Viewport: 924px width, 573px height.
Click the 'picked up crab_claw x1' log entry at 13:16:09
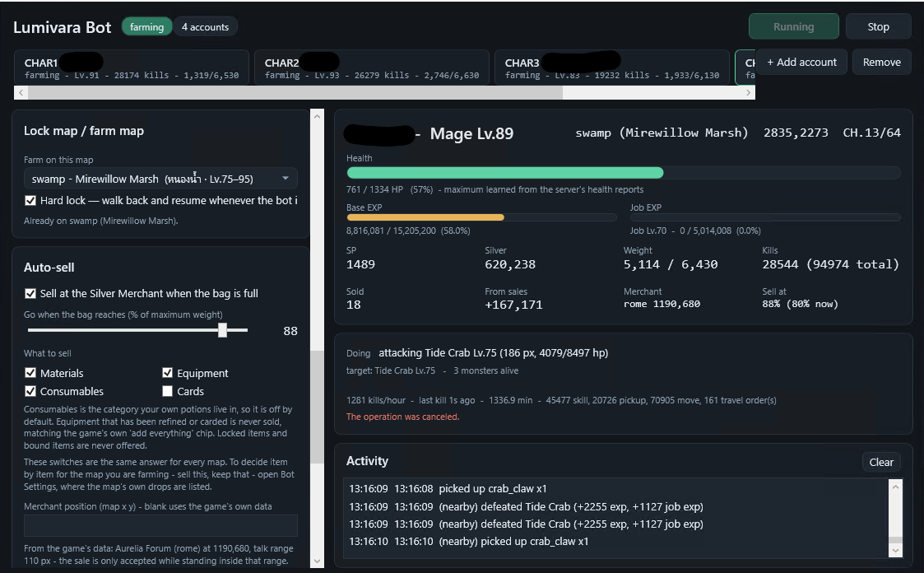tap(448, 489)
